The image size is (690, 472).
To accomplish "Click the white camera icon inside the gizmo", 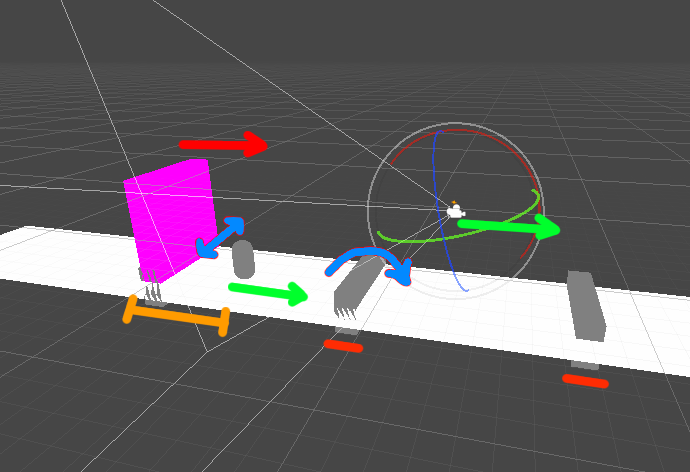I will tap(455, 210).
